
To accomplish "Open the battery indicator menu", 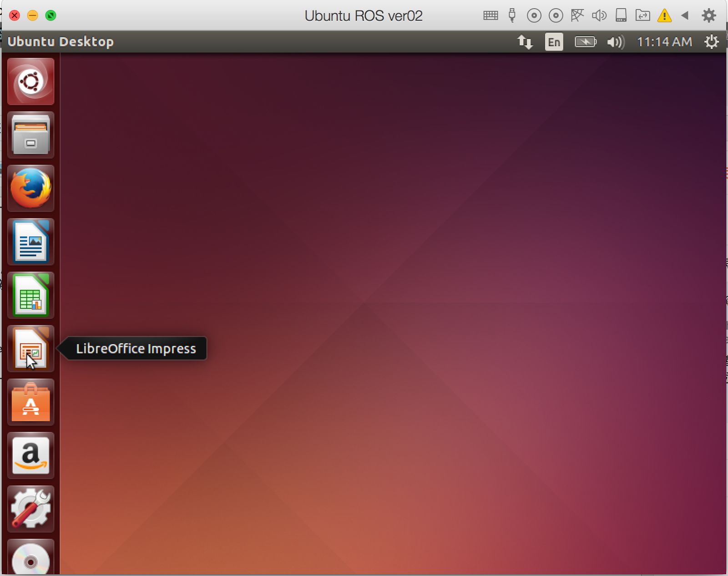I will tap(585, 41).
